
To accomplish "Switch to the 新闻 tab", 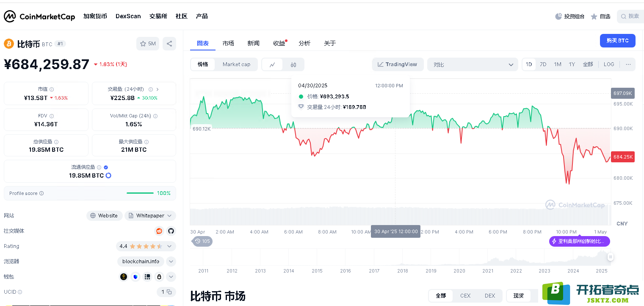I will (x=254, y=43).
